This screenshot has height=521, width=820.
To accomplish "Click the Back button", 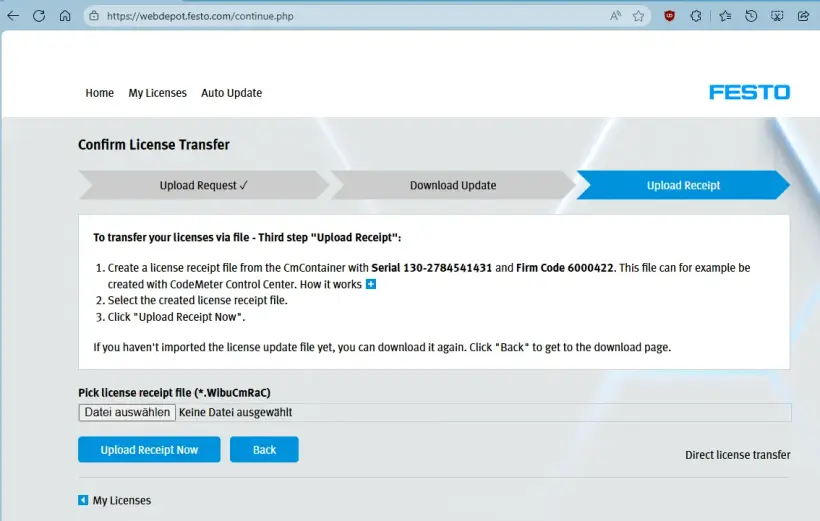I will click(x=264, y=449).
